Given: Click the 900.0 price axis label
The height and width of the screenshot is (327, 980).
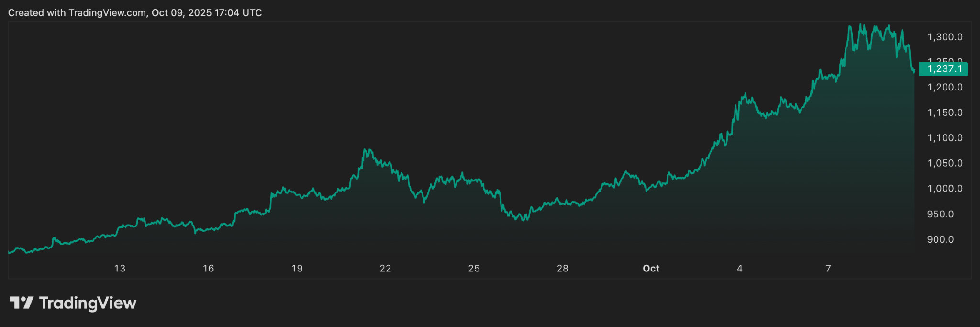Looking at the screenshot, I should [x=940, y=240].
